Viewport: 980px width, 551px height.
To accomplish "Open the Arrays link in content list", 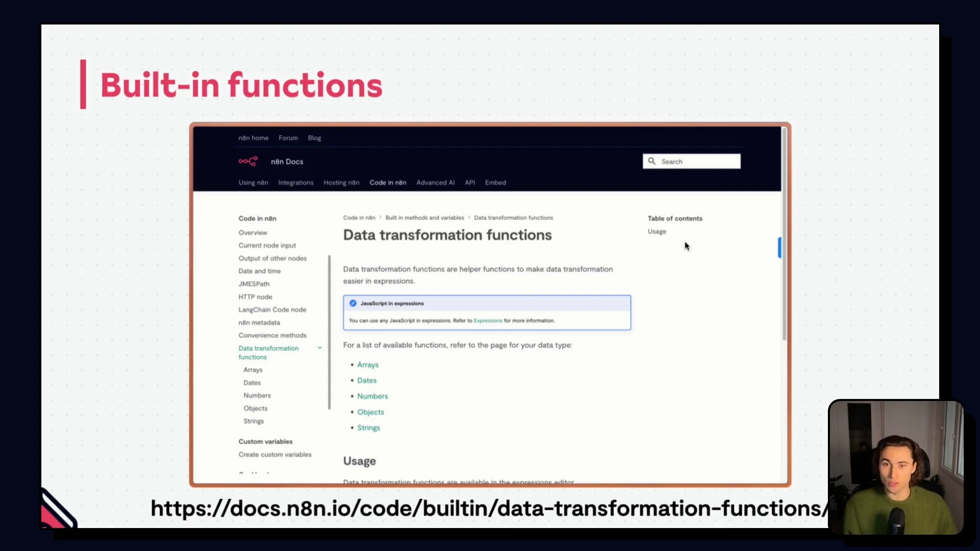I will (x=367, y=365).
